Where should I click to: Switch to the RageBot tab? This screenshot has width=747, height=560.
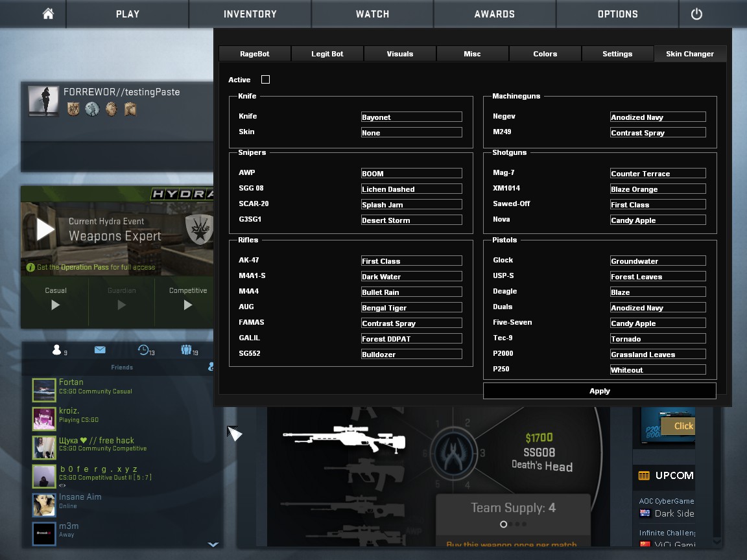point(255,54)
